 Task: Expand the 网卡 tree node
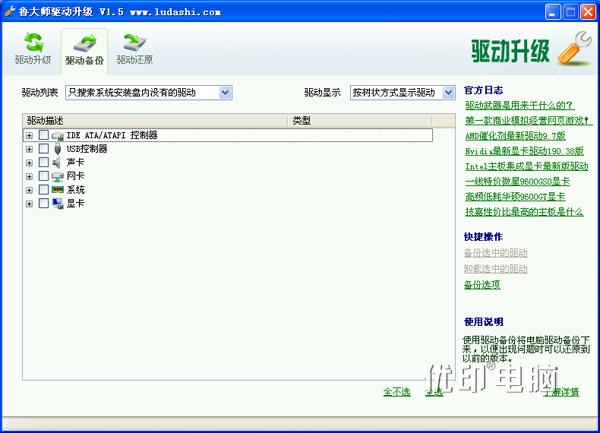(29, 177)
